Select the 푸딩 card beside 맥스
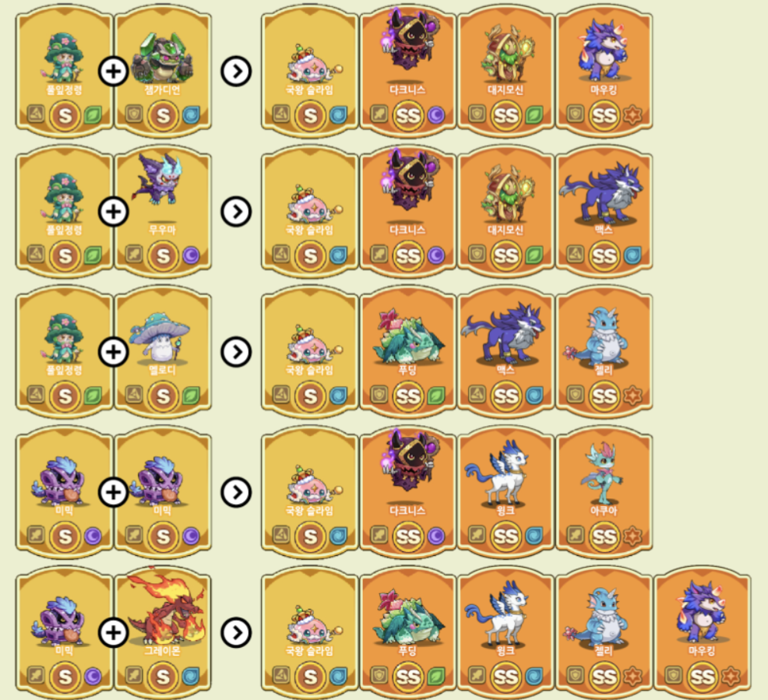Image resolution: width=768 pixels, height=700 pixels. pyautogui.click(x=408, y=351)
